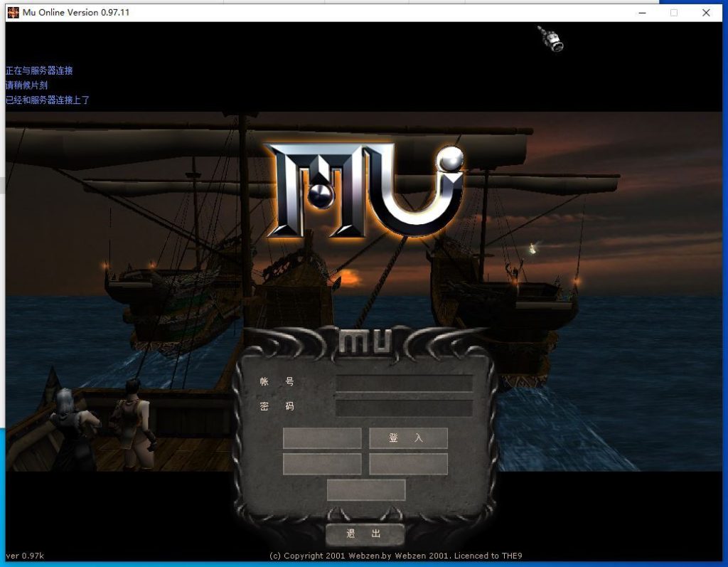Image resolution: width=728 pixels, height=567 pixels.
Task: Click the blank centered button above 退出
Action: click(365, 490)
